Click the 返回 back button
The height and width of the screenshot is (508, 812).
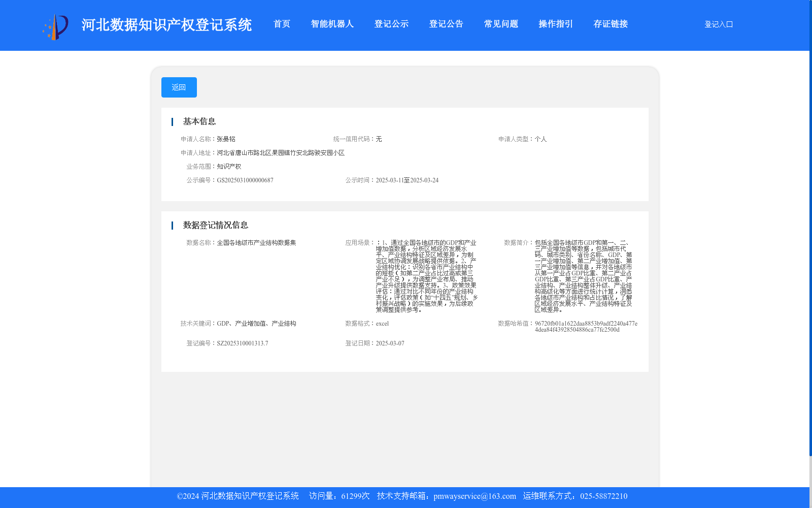(179, 87)
